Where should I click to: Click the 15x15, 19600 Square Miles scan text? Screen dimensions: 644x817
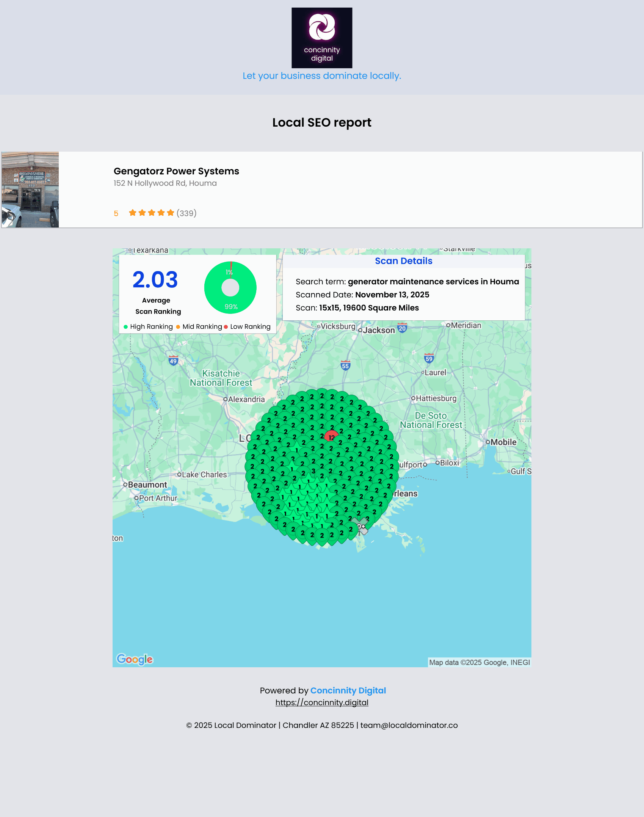tap(369, 308)
